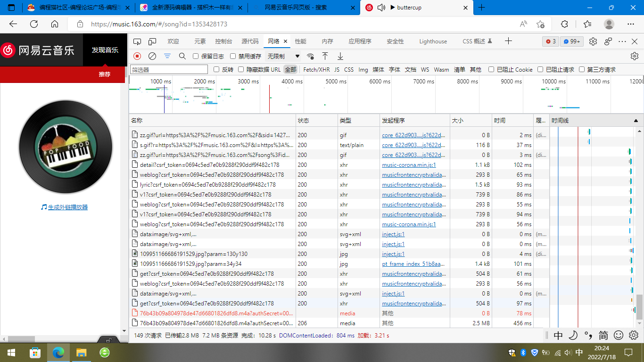Filter requests by Fetch/XHR
644x362 pixels.
(316, 69)
